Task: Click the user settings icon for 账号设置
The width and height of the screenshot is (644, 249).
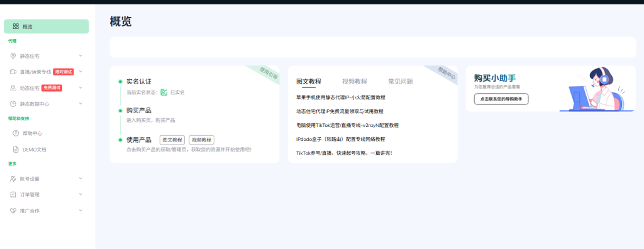Action: 13,179
